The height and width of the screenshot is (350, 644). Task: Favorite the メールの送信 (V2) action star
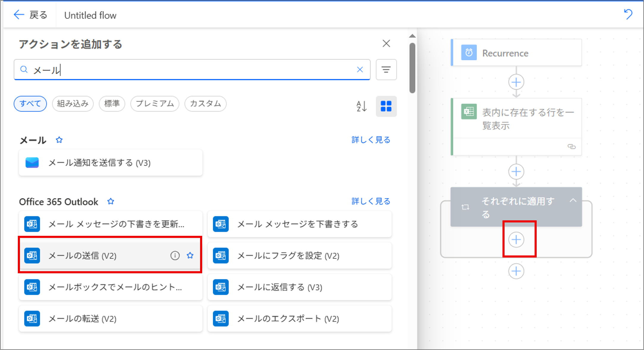(x=190, y=255)
